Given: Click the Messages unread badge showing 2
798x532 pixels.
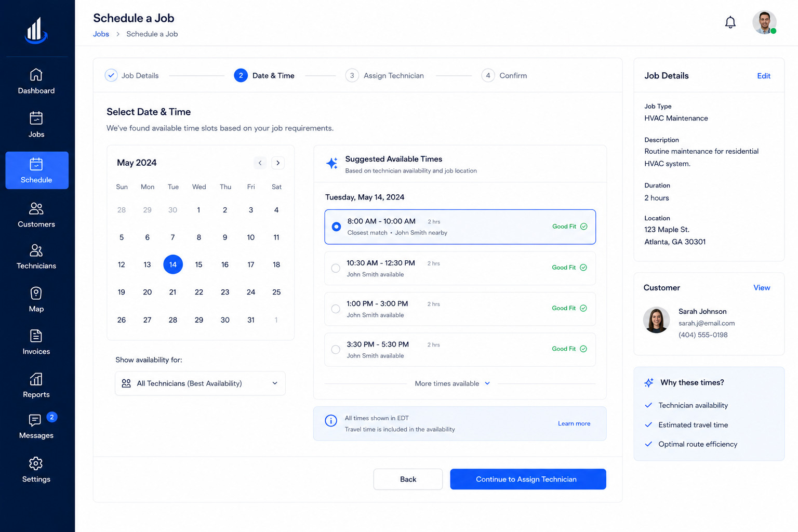Looking at the screenshot, I should coord(52,417).
